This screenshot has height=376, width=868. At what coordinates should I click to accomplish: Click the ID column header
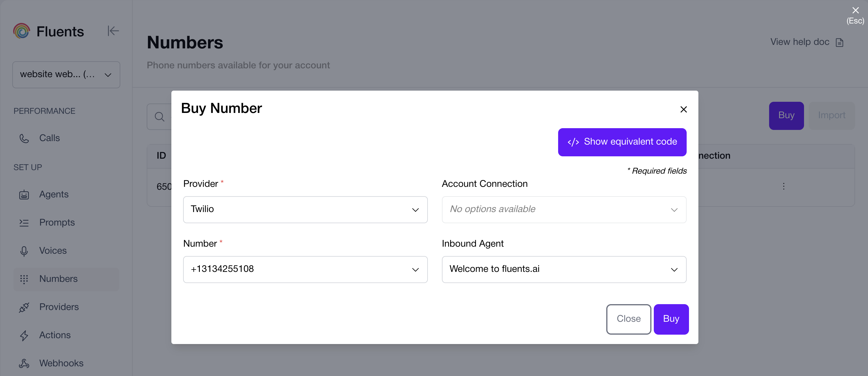pyautogui.click(x=161, y=156)
